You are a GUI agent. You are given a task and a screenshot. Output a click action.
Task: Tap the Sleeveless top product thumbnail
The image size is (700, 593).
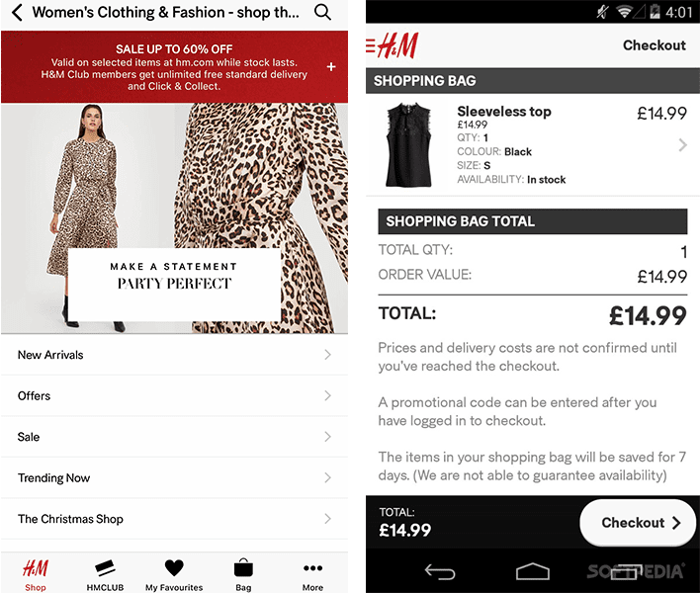(408, 145)
